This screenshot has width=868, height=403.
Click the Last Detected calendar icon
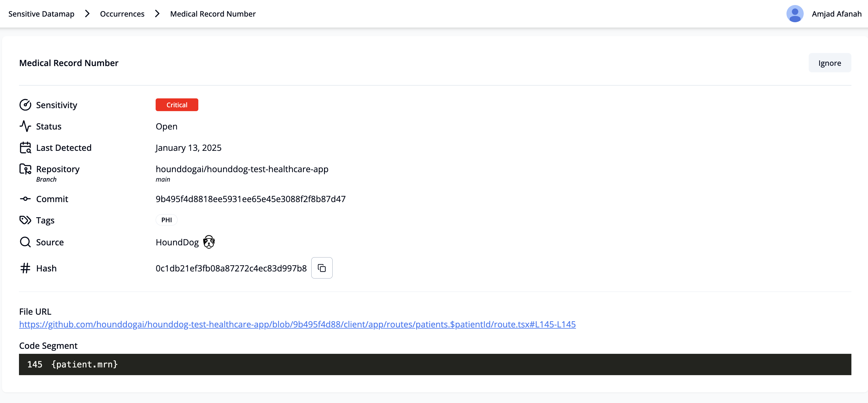pos(25,148)
